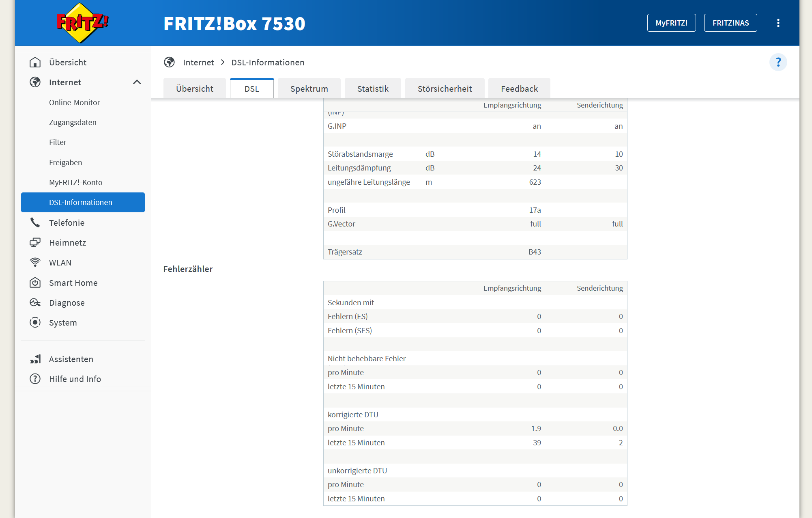
Task: Click the WLAN wifi icon
Action: pyautogui.click(x=35, y=262)
